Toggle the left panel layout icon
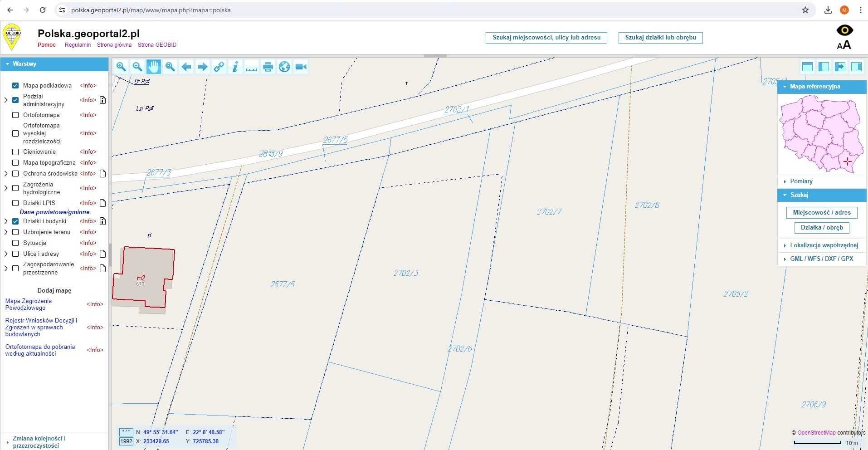 click(824, 67)
